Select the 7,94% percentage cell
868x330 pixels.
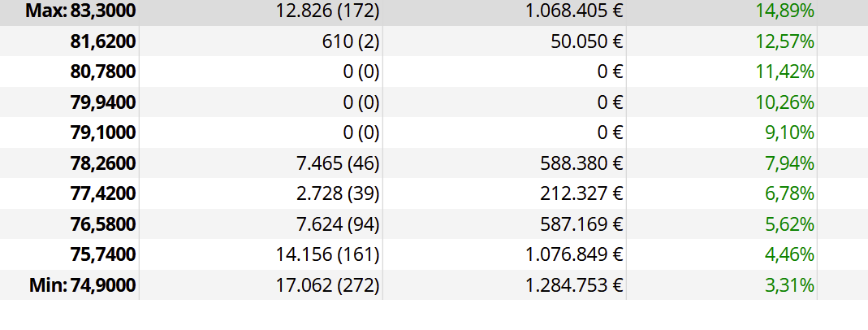[x=790, y=163]
